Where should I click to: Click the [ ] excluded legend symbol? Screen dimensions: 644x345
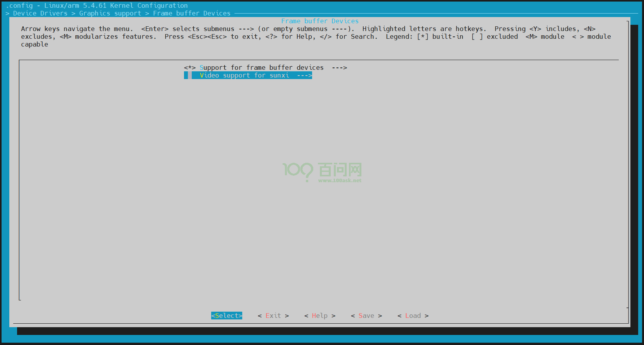coord(477,36)
